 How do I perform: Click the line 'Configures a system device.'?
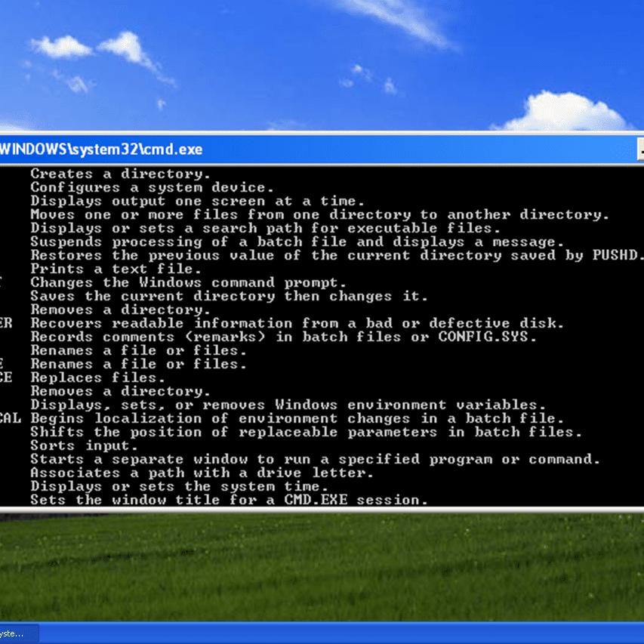tap(152, 188)
